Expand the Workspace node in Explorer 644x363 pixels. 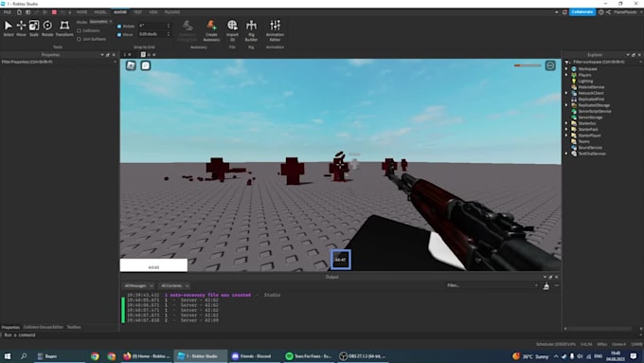pos(567,69)
